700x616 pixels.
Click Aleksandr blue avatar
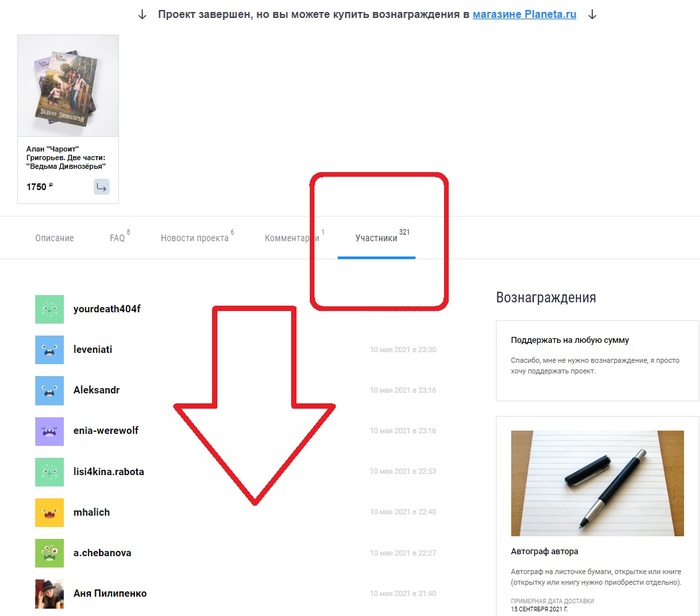(50, 390)
